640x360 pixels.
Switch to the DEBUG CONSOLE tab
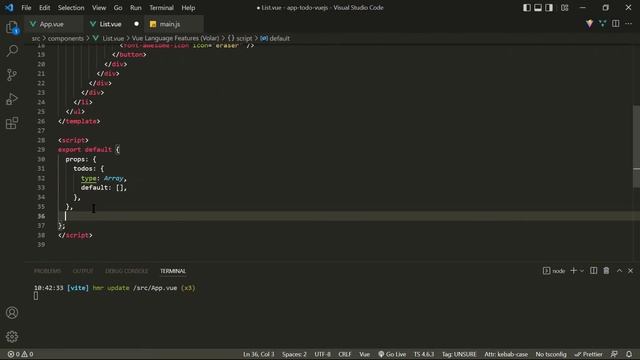127,271
